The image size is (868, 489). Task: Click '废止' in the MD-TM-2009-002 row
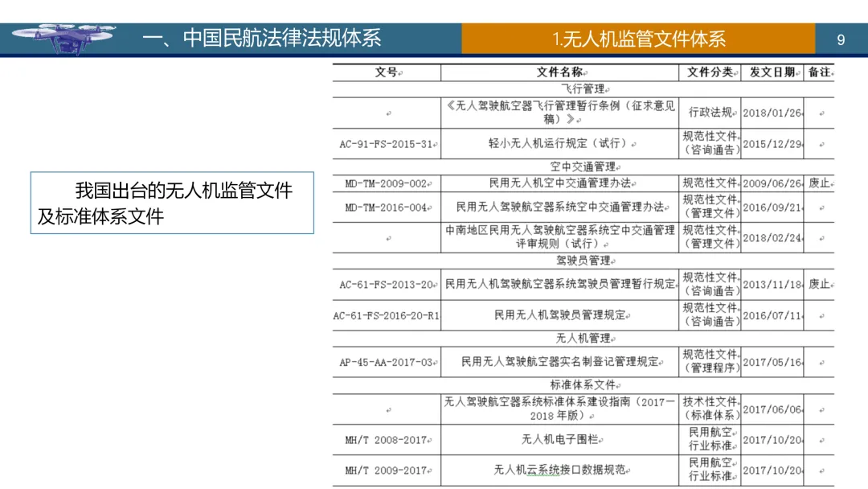coord(819,183)
